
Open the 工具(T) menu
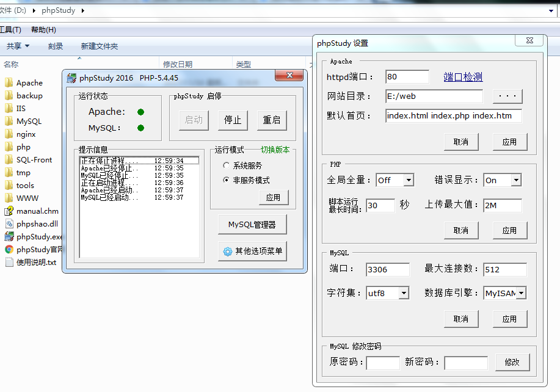coord(10,30)
